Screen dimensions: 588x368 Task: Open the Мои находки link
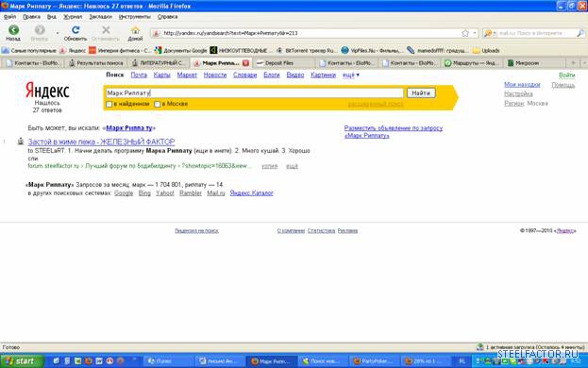pyautogui.click(x=522, y=85)
